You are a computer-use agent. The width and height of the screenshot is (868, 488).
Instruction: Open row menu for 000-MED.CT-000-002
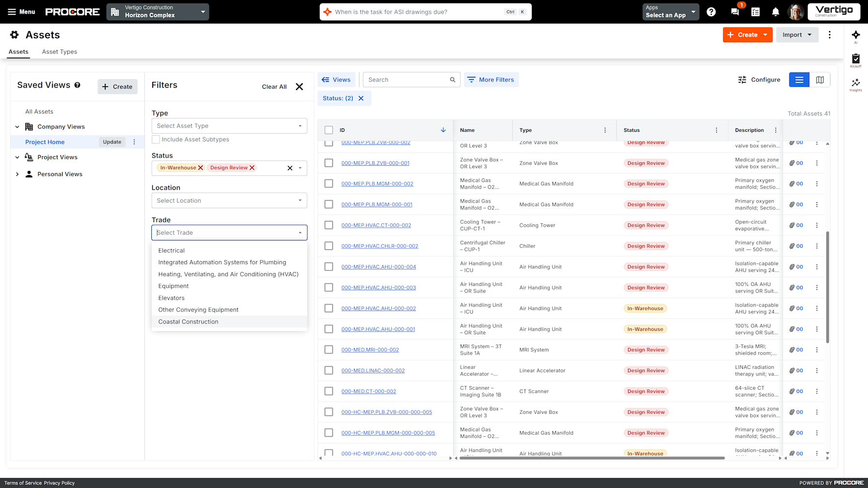(x=817, y=392)
